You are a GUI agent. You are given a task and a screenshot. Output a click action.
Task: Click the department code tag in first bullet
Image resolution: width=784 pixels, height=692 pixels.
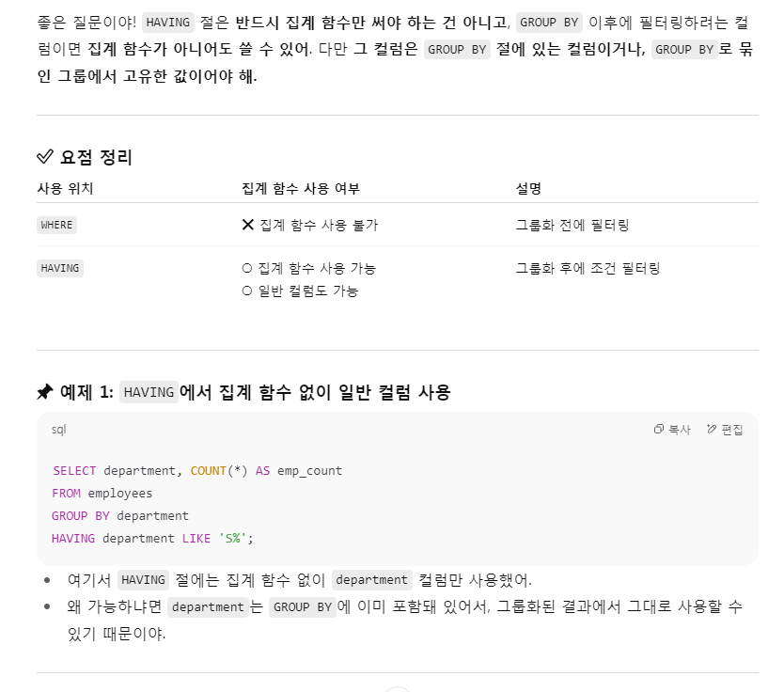click(x=371, y=580)
